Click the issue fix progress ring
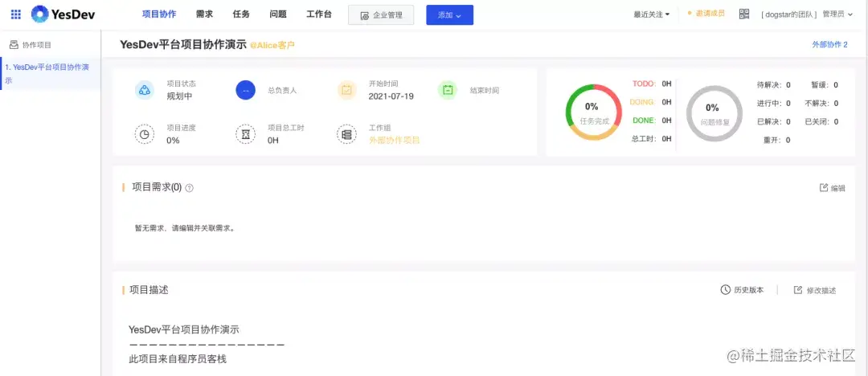Screen dimensions: 868x376 point(713,113)
